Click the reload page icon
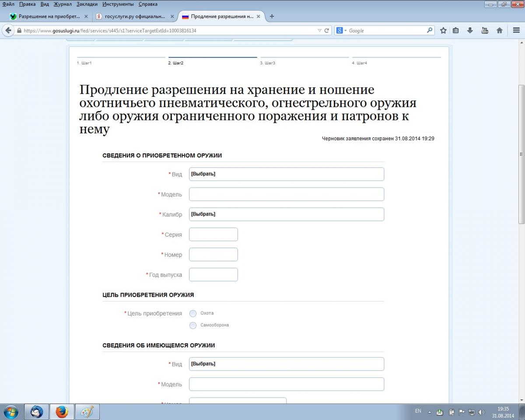 326,31
